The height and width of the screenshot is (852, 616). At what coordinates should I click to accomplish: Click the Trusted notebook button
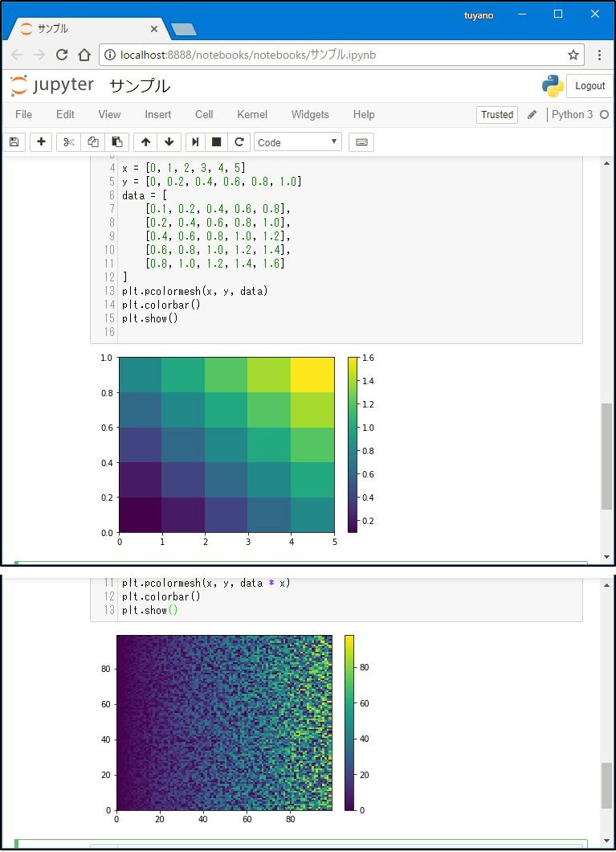click(x=497, y=115)
